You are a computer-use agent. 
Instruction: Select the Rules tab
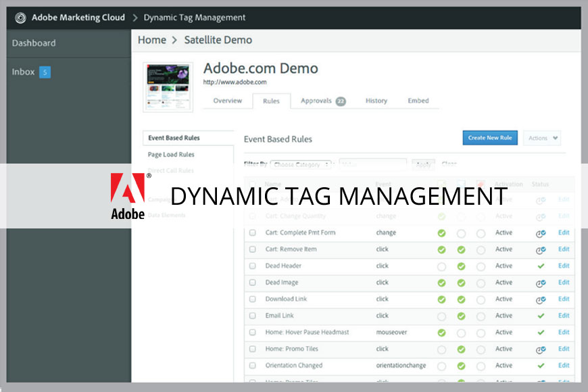coord(271,101)
